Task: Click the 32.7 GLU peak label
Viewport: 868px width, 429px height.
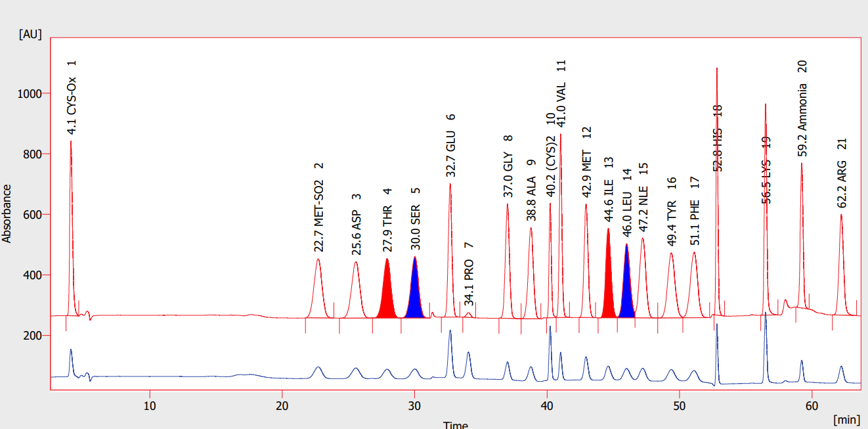Action: tap(450, 145)
